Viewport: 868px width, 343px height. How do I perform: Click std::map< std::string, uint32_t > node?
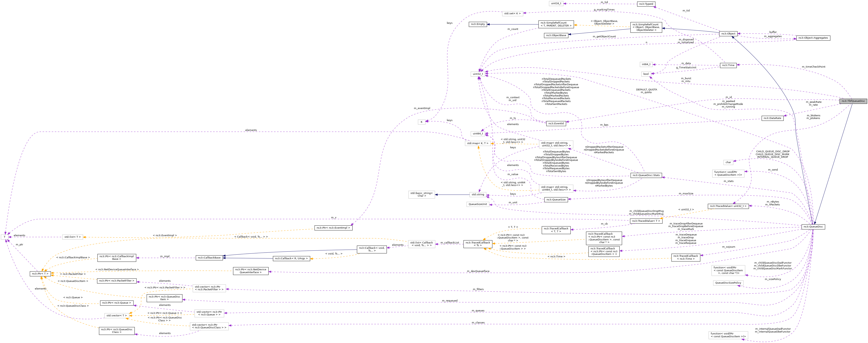coord(556,144)
